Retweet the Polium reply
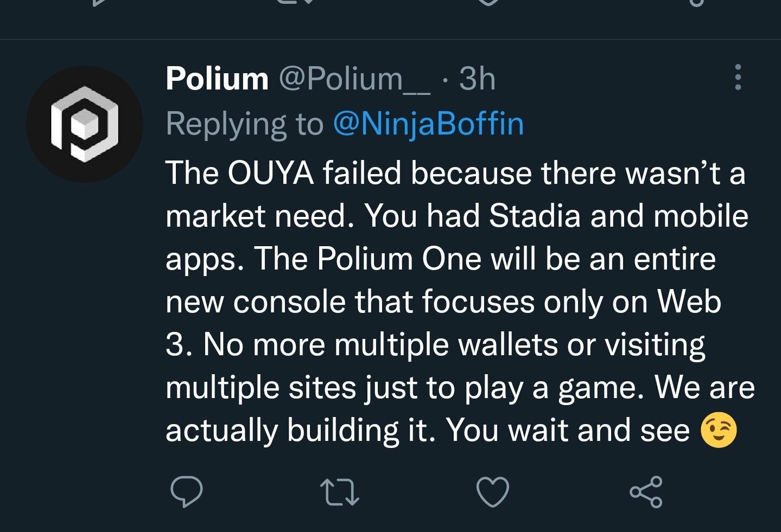 point(340,492)
